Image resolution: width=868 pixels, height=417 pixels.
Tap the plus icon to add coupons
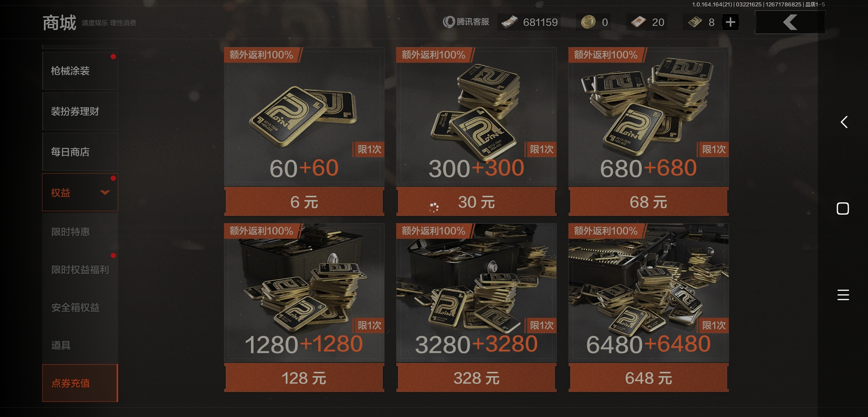pos(730,22)
